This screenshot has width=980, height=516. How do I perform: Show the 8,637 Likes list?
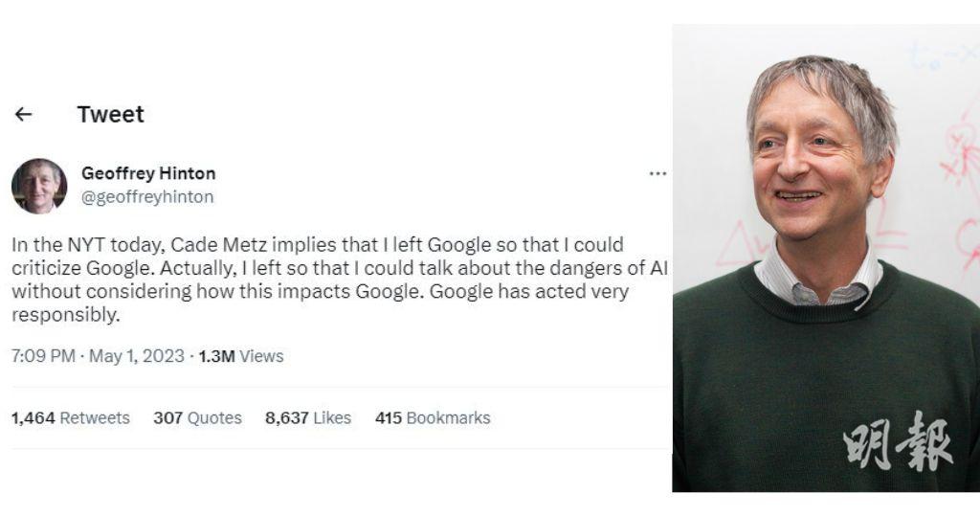pos(308,418)
